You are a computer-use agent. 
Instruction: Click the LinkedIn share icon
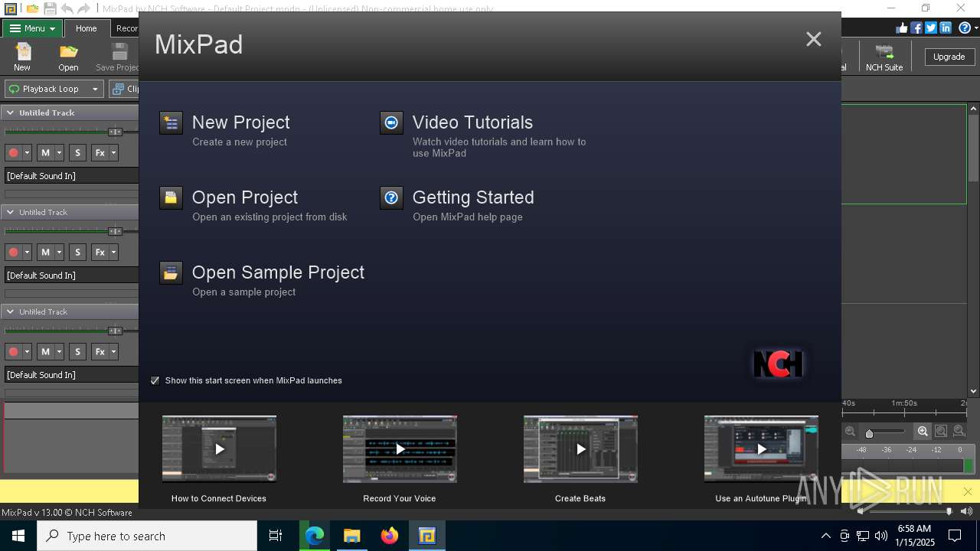946,28
